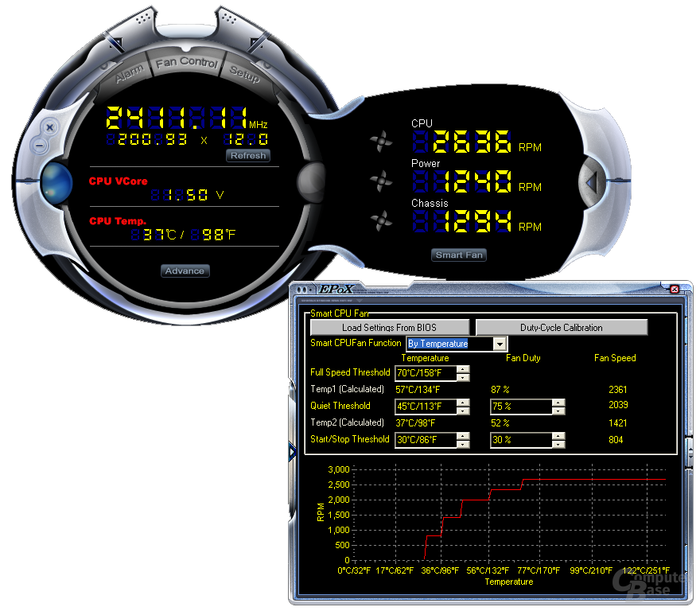Collapse fan panel with left arrow

click(592, 181)
